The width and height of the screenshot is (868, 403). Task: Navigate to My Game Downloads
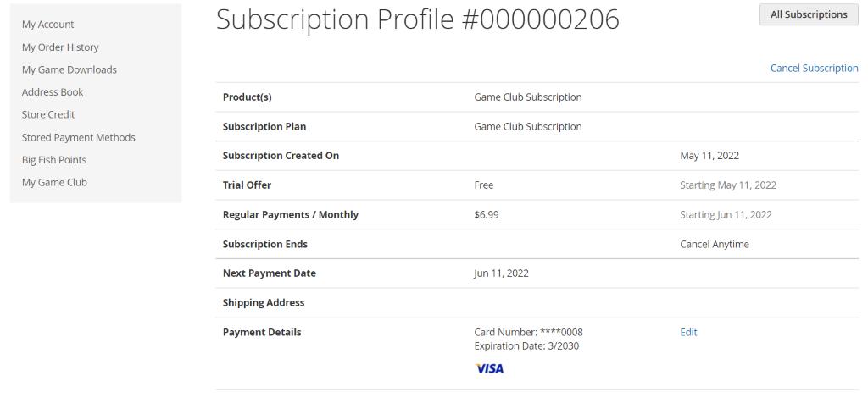click(70, 69)
